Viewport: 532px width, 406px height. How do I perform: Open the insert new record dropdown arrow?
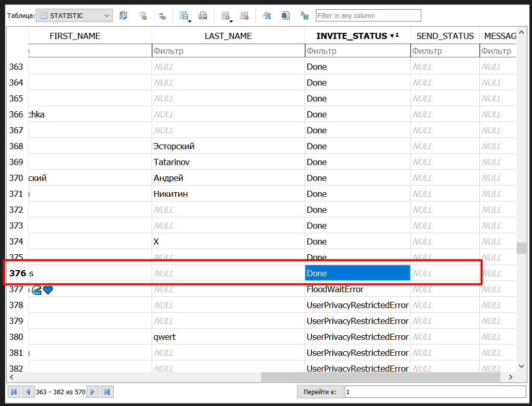[231, 21]
